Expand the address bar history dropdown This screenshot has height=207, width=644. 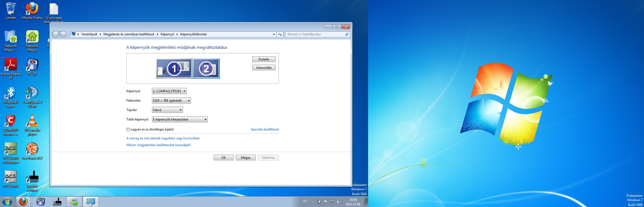tap(274, 34)
